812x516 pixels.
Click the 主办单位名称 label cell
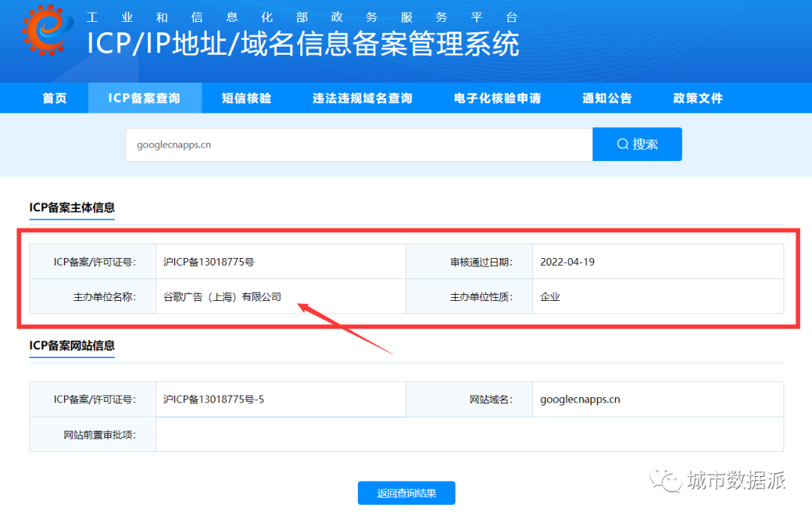(x=92, y=296)
